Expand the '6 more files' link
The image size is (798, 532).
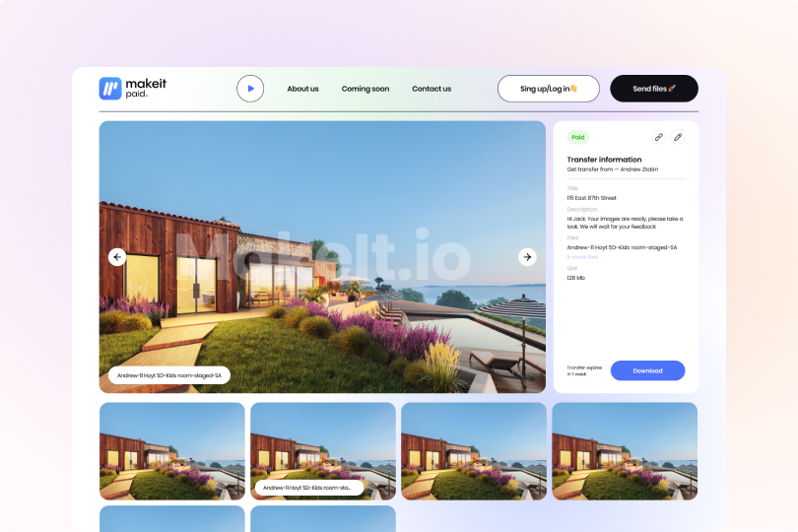(583, 257)
